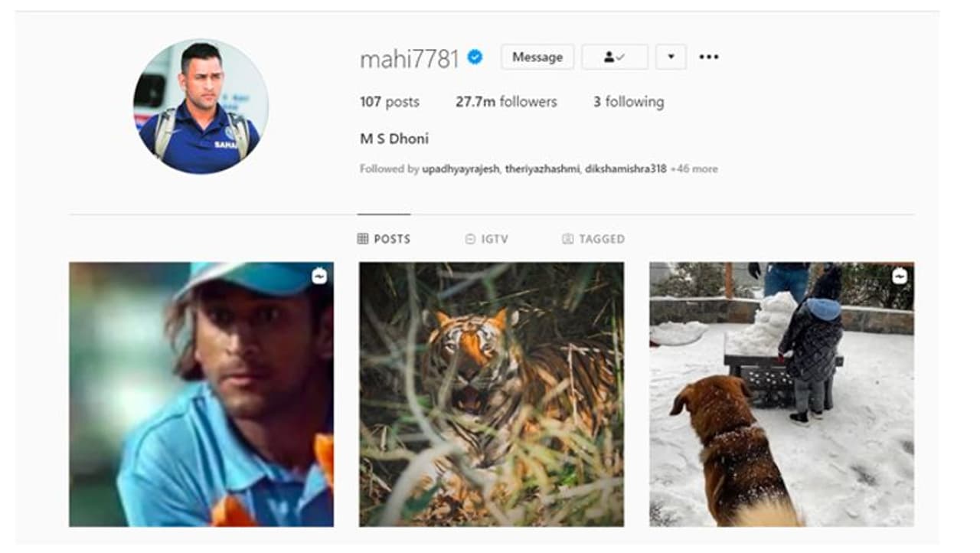Click the blue verified badge icon
980x553 pixels.
475,57
